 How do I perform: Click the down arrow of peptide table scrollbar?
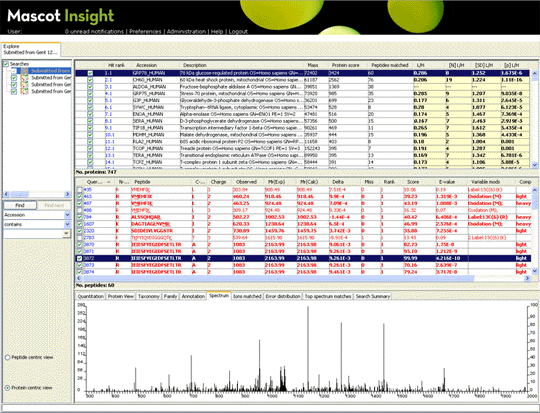click(534, 272)
